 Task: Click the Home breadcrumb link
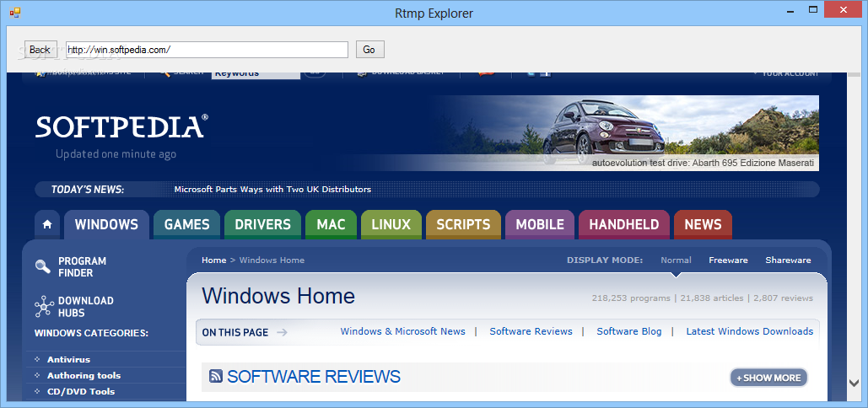click(213, 260)
